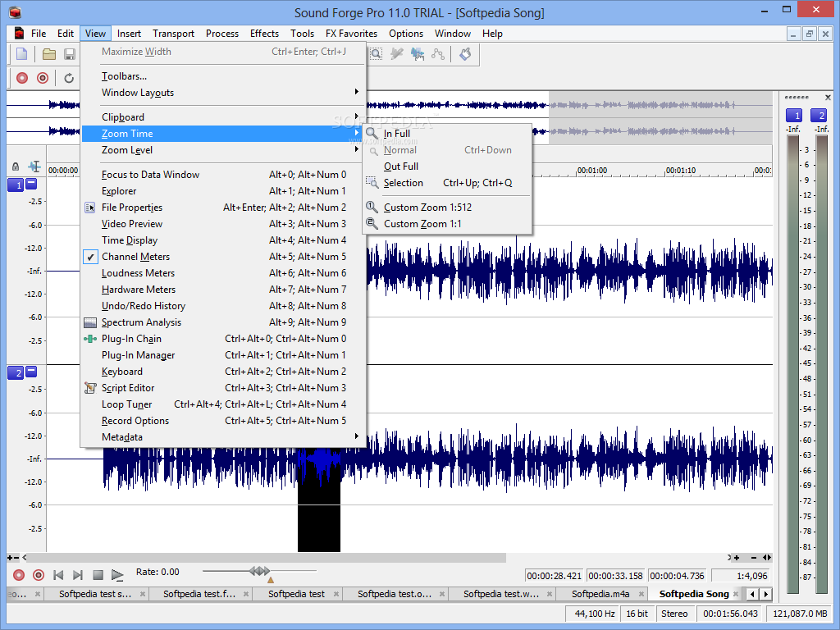Toggle loop playback icon in top toolbar
840x630 pixels.
pyautogui.click(x=69, y=78)
